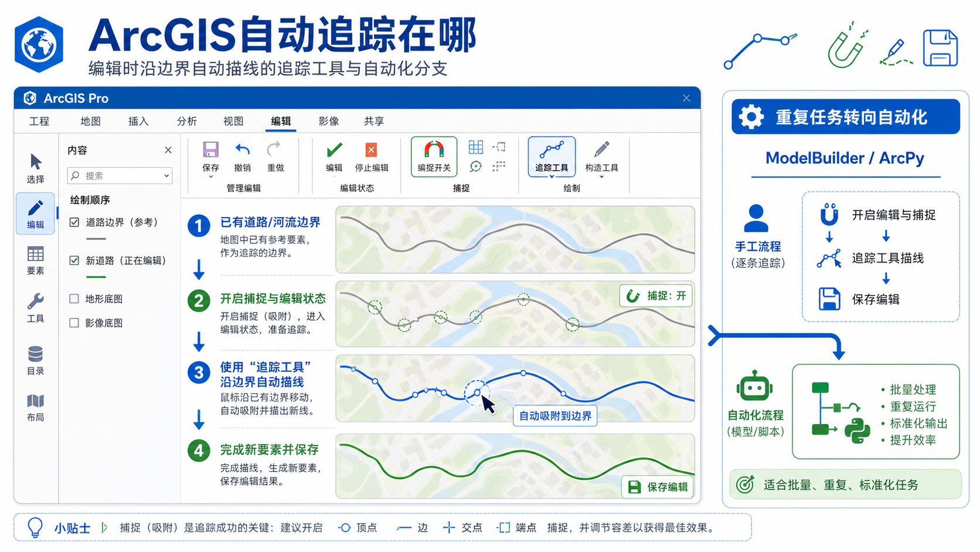This screenshot has width=980, height=552.
Task: Click the blue grid snapping icon
Action: point(476,147)
